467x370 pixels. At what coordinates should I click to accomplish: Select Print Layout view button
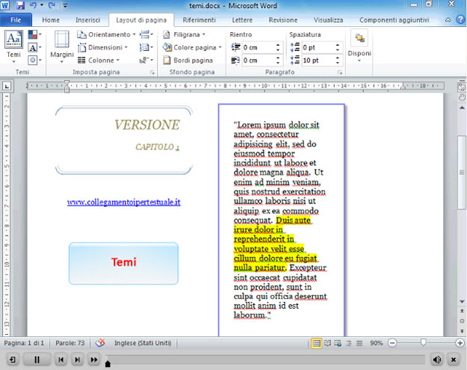coord(316,343)
